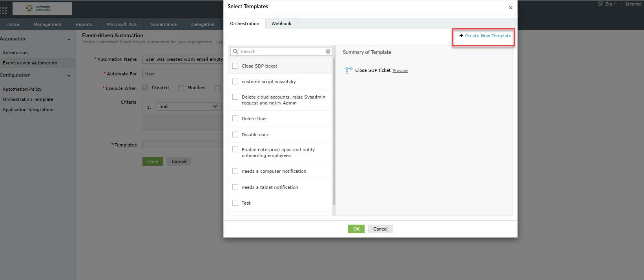Viewport: 644px width, 280px height.
Task: Select the Orchestration tab
Action: tap(244, 24)
